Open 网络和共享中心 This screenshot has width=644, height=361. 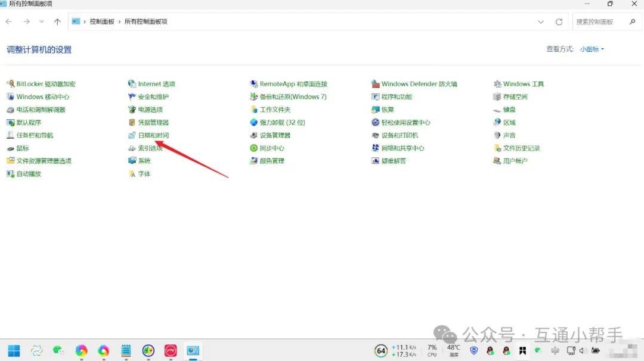coord(402,148)
